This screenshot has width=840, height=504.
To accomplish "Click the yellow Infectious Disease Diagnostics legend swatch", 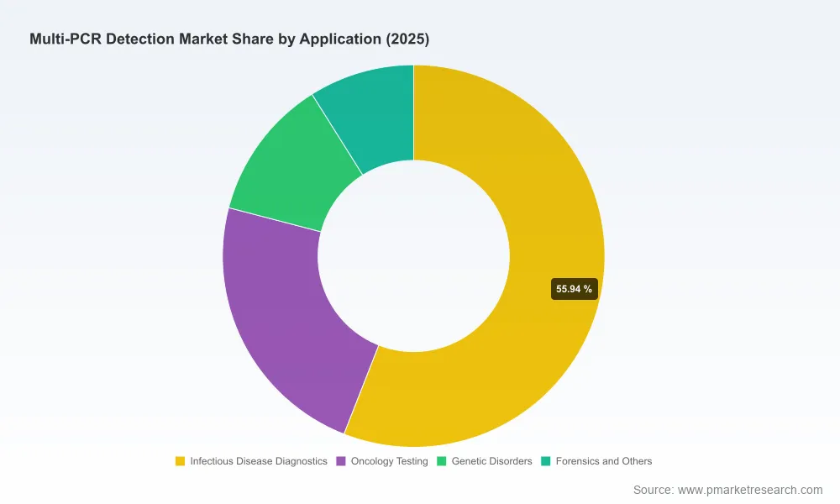I will tap(180, 461).
